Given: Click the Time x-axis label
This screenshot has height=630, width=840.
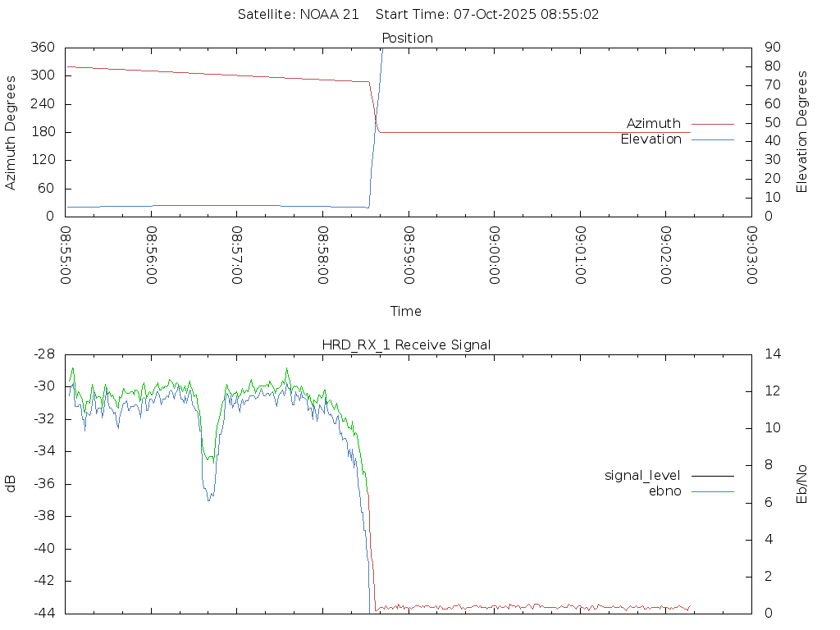Looking at the screenshot, I should 406,312.
